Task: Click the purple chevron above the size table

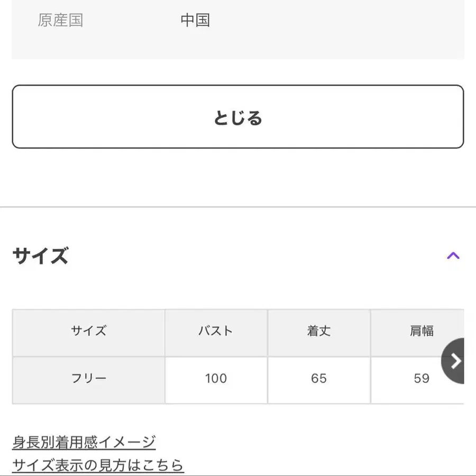Action: [454, 255]
